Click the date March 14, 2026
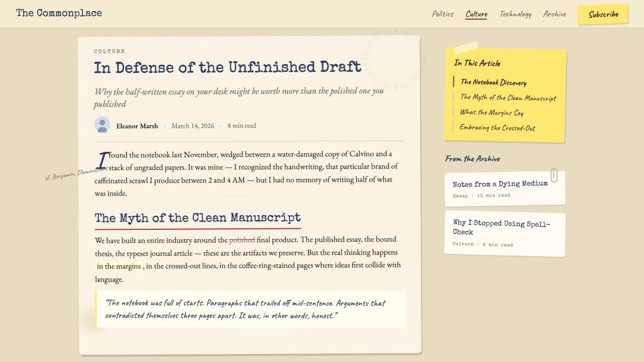Screen dimensions: 644x362 tap(193, 126)
